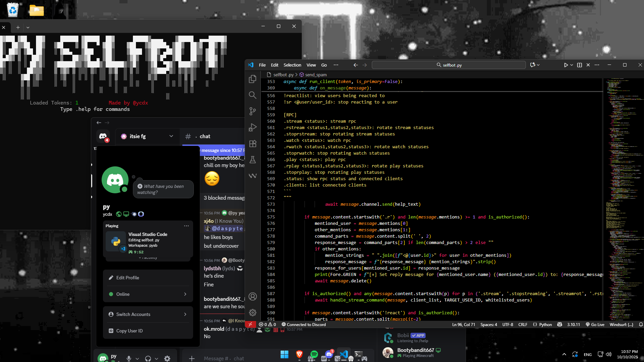This screenshot has height=362, width=644.
Task: Click the remote window indicator in status bar
Action: coord(250,325)
